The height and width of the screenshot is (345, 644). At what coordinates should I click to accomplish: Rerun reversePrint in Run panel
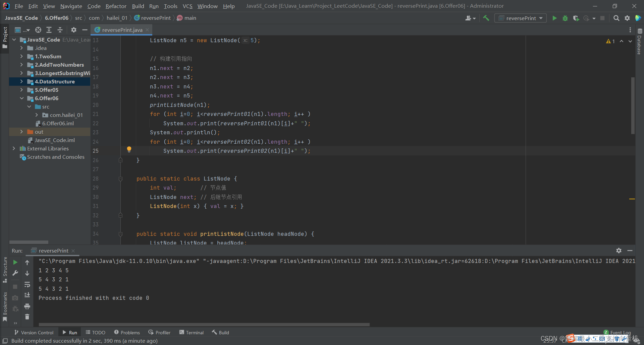coord(15,262)
